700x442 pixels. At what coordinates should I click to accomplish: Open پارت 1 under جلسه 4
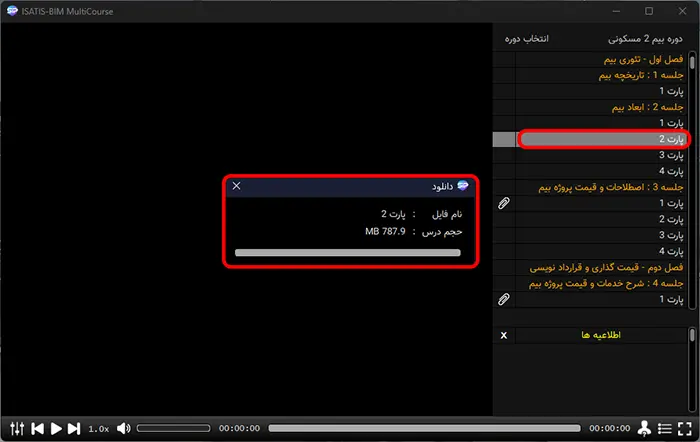click(600, 300)
